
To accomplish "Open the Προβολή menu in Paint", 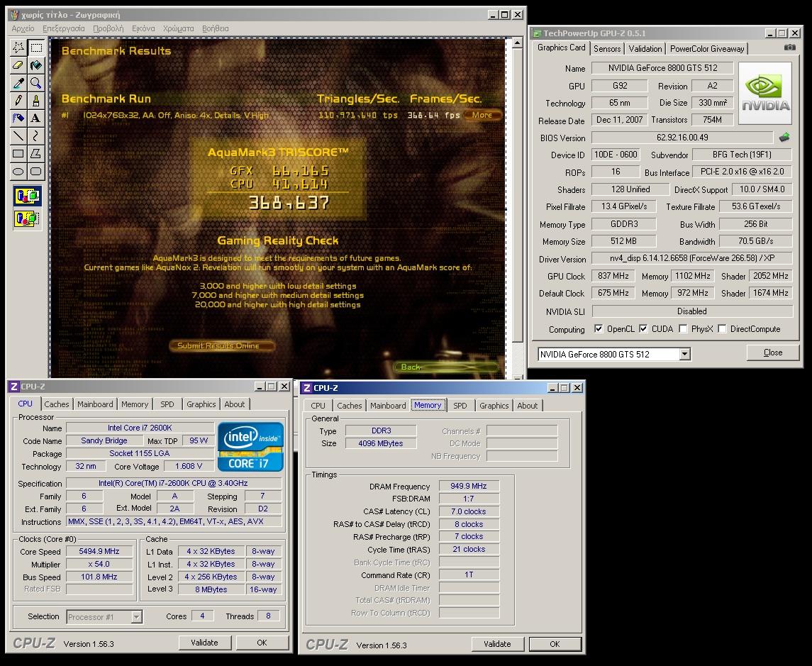I will 109,28.
